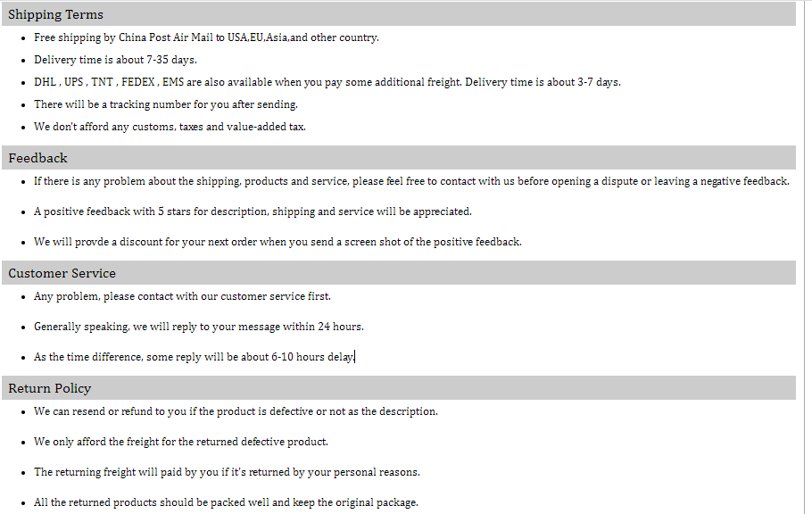Place cursor in the China Post Air Mail line
812x514 pixels.
206,37
